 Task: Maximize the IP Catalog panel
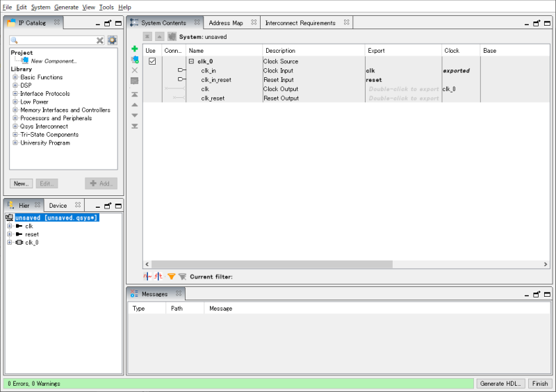tap(118, 24)
